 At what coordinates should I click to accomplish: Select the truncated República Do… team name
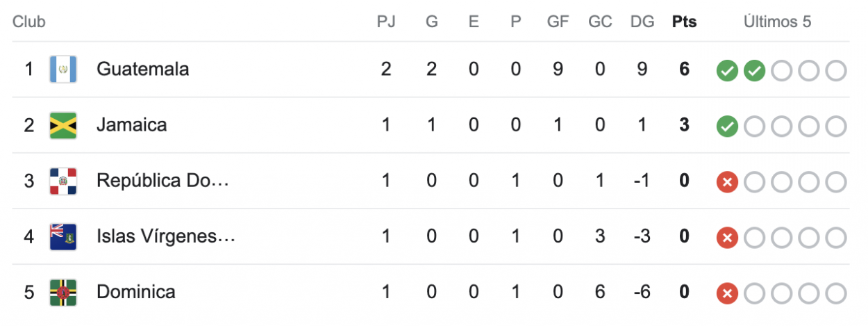[x=162, y=180]
